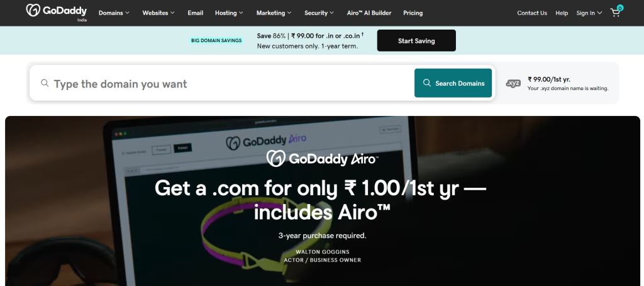Viewport: 644px width, 286px height.
Task: Click the GoDaddy Airo logo on hero banner
Action: click(x=323, y=158)
